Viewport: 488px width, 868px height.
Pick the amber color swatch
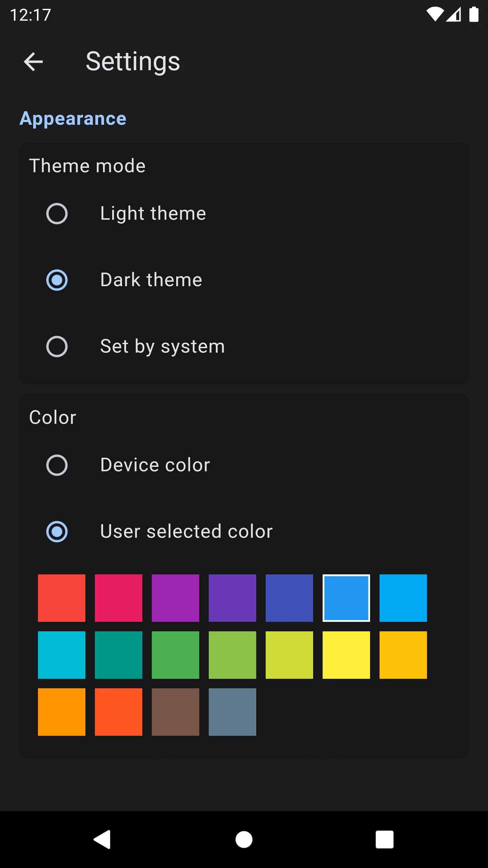[x=403, y=655]
